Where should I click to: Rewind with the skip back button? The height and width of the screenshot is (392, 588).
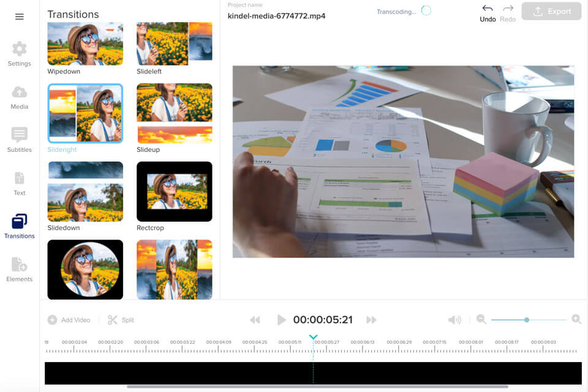pyautogui.click(x=255, y=320)
